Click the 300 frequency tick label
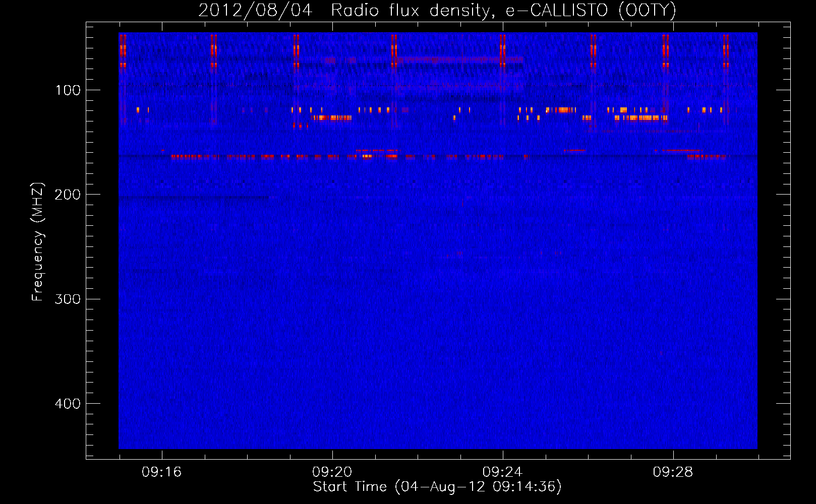 [68, 299]
